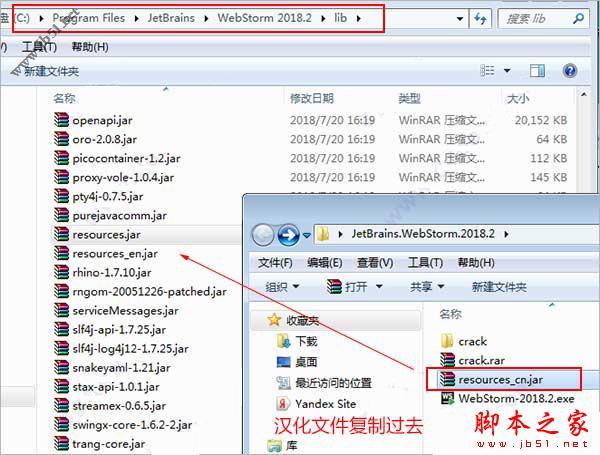Open the Downloads (下载) favorite
Viewport: 600px width, 455px height.
pos(297,341)
